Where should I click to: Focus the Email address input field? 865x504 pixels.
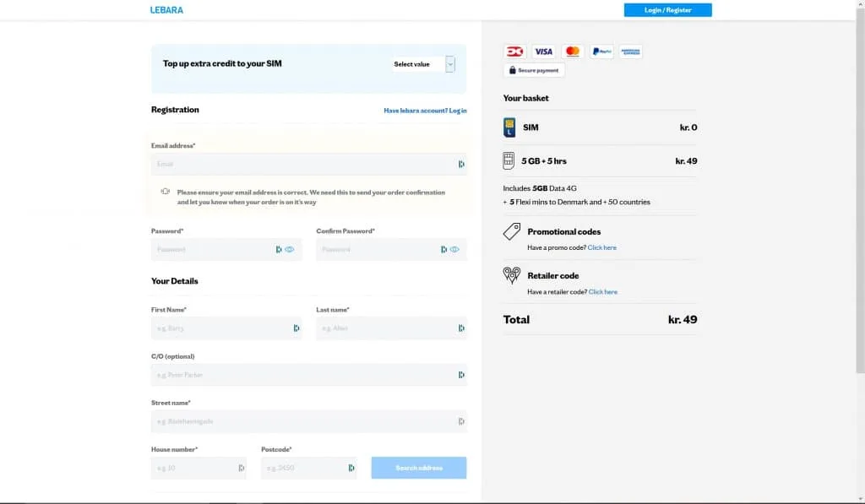tap(304, 164)
